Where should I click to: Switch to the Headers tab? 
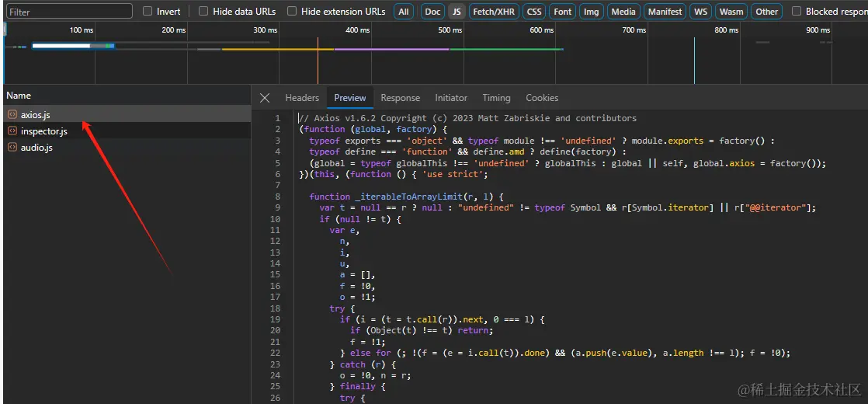[x=302, y=98]
